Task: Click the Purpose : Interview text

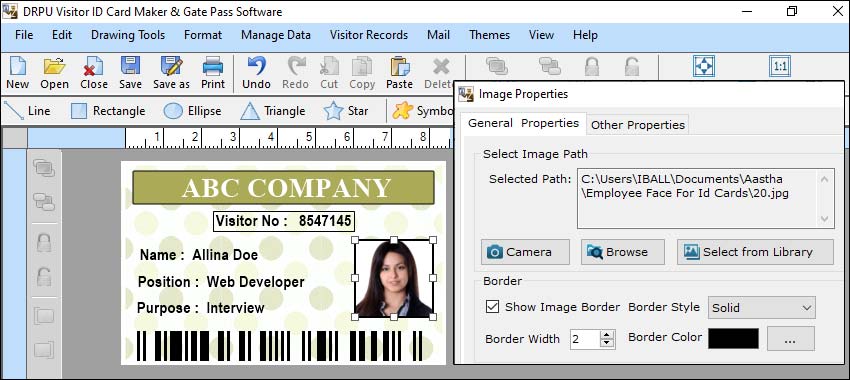Action: pyautogui.click(x=201, y=308)
